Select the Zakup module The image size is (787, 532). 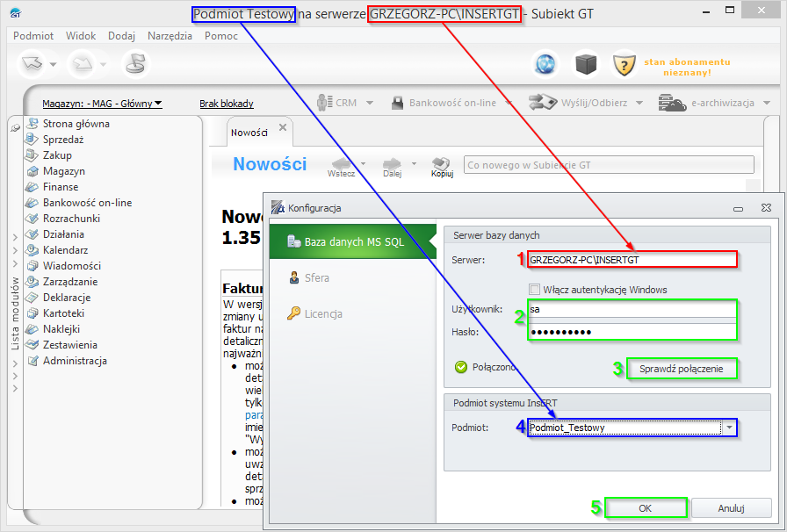click(x=57, y=155)
